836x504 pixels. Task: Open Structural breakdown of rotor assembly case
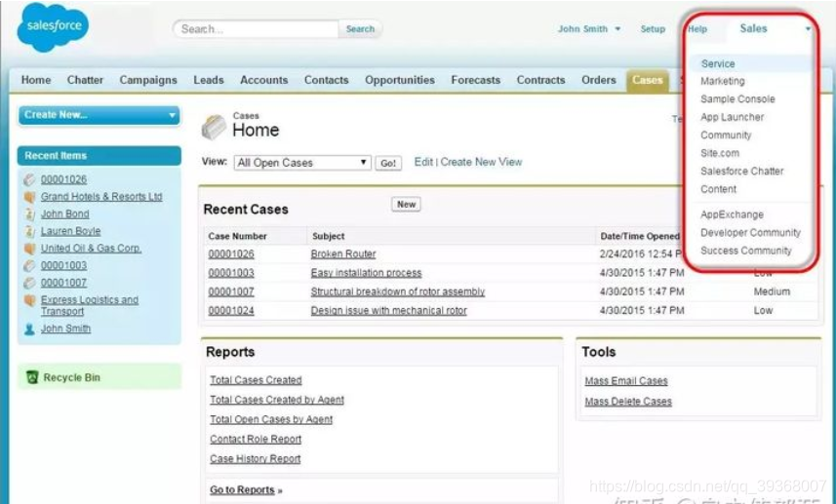tap(398, 291)
